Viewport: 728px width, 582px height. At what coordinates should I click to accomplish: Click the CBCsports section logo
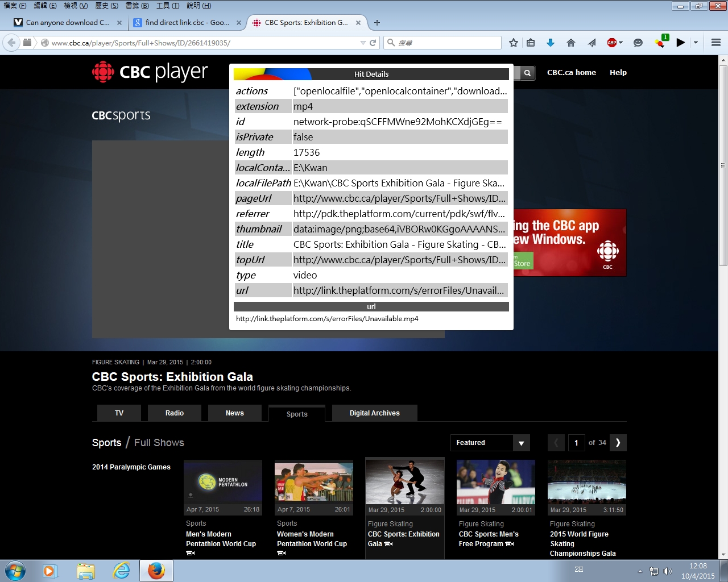click(x=121, y=115)
